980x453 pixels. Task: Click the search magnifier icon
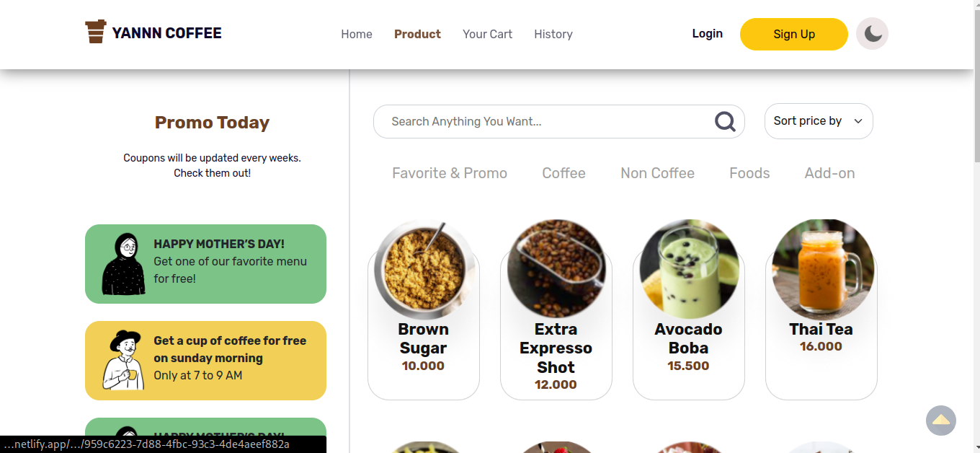[x=724, y=121]
